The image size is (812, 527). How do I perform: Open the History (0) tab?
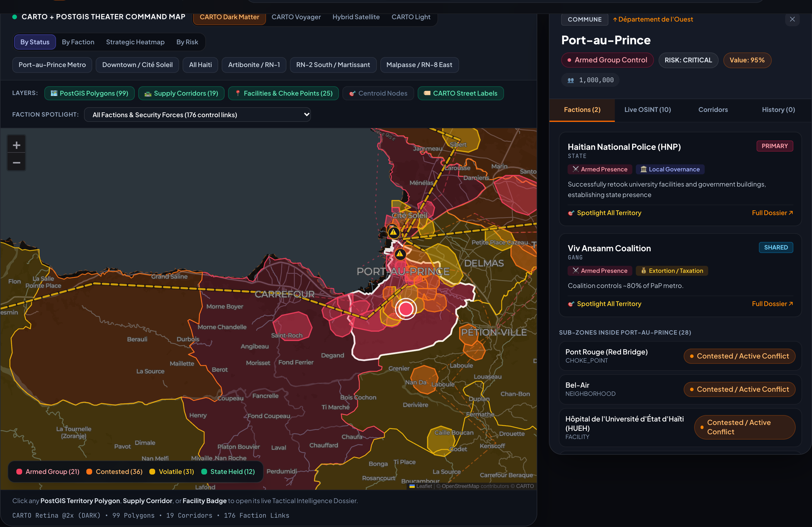click(x=778, y=110)
